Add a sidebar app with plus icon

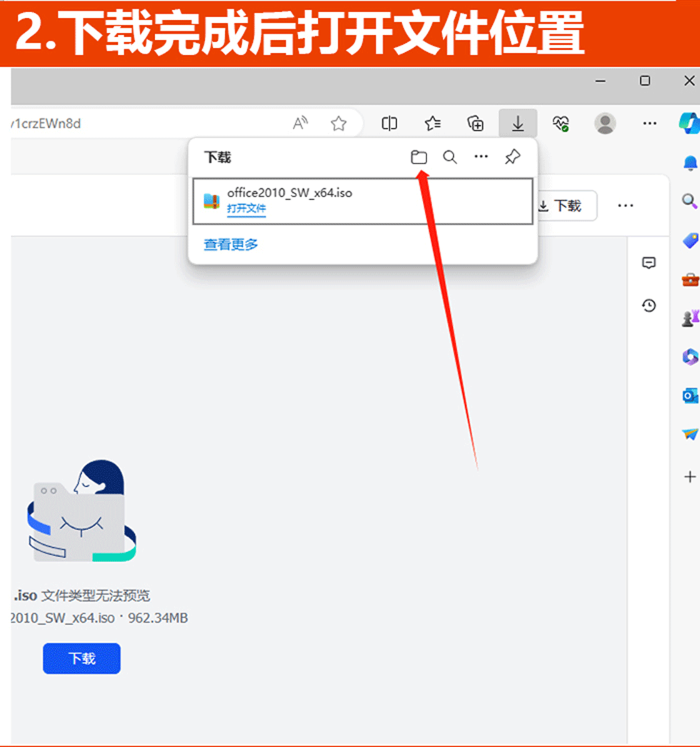point(690,476)
